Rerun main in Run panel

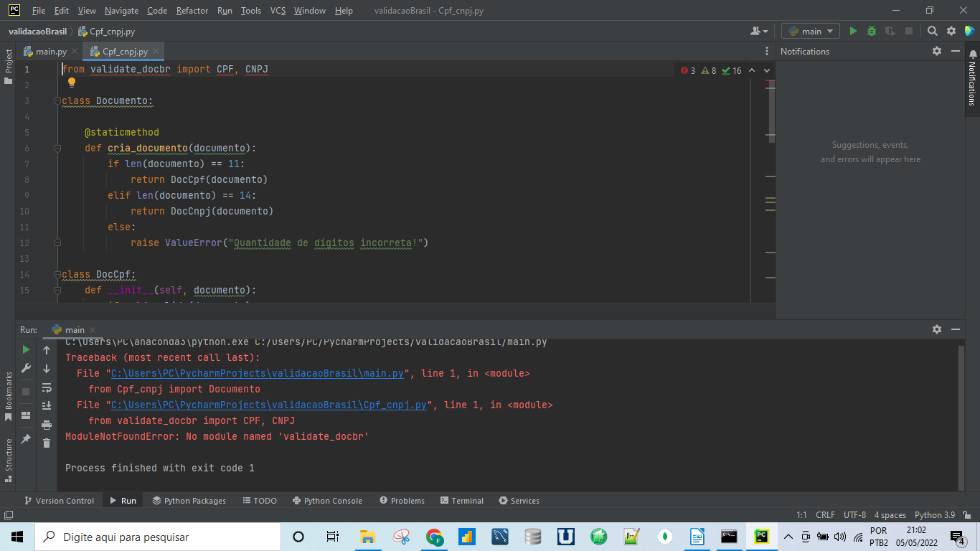click(x=26, y=349)
